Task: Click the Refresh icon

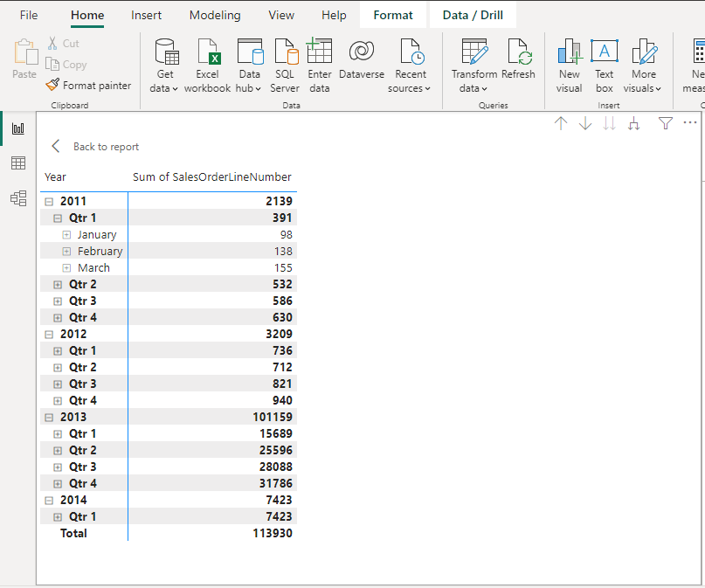Action: pyautogui.click(x=518, y=51)
